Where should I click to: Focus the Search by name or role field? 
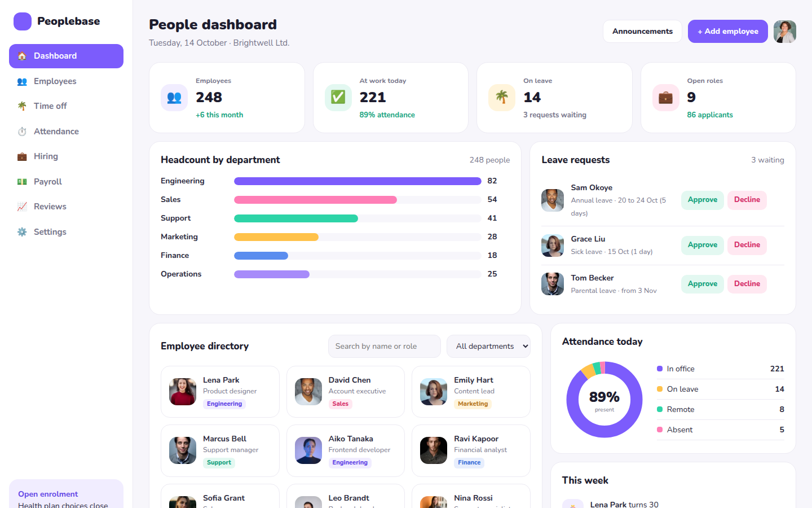pyautogui.click(x=385, y=347)
